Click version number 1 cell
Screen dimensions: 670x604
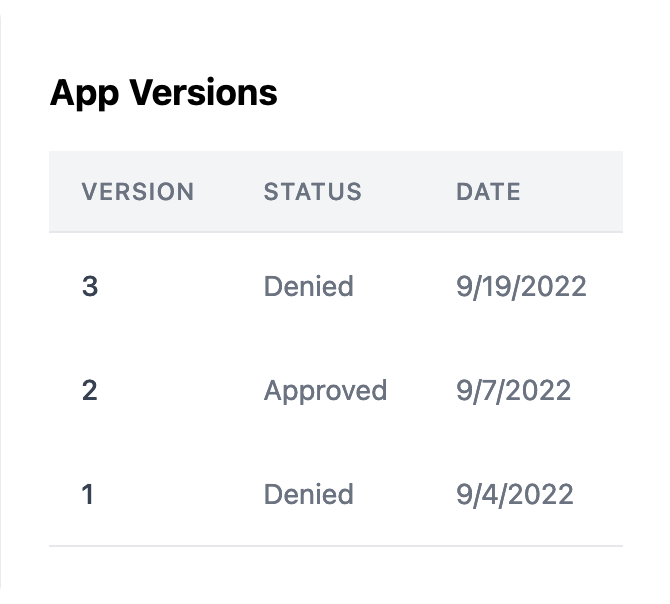click(88, 494)
